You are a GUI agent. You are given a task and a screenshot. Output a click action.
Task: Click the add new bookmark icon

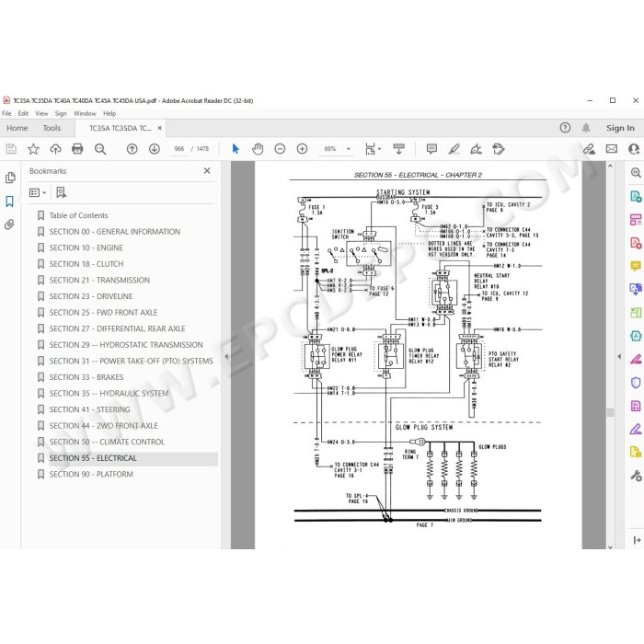point(62,192)
